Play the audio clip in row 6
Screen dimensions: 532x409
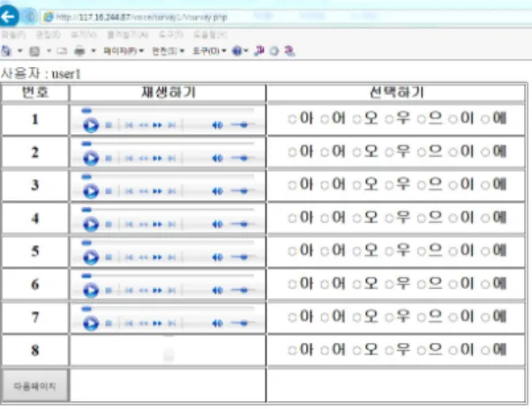pos(91,290)
